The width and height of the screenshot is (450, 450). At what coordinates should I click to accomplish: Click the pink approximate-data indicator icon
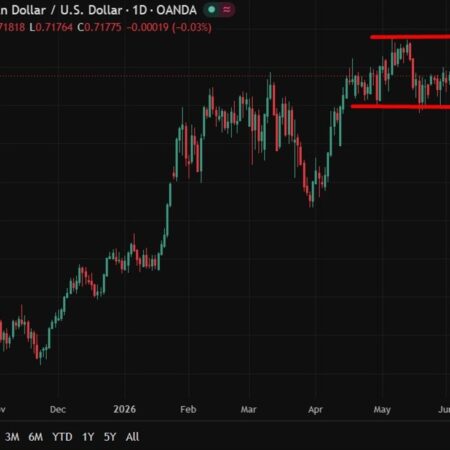pos(227,10)
